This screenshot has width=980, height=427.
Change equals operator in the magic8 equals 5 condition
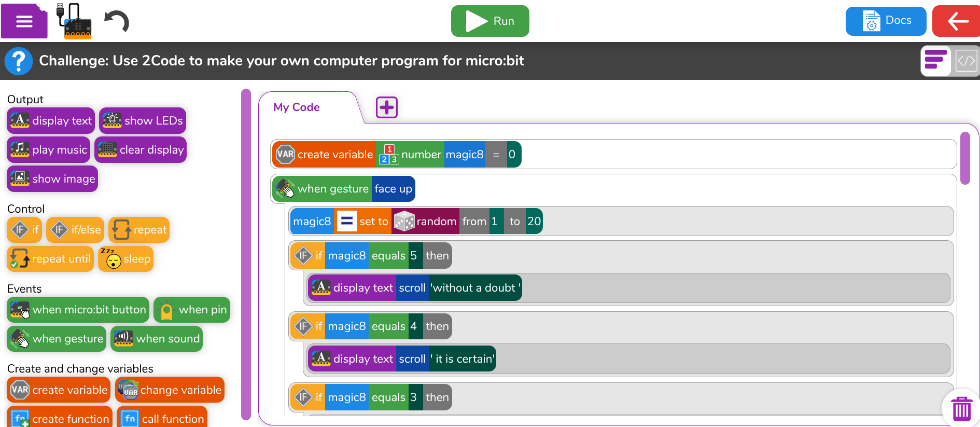(388, 256)
